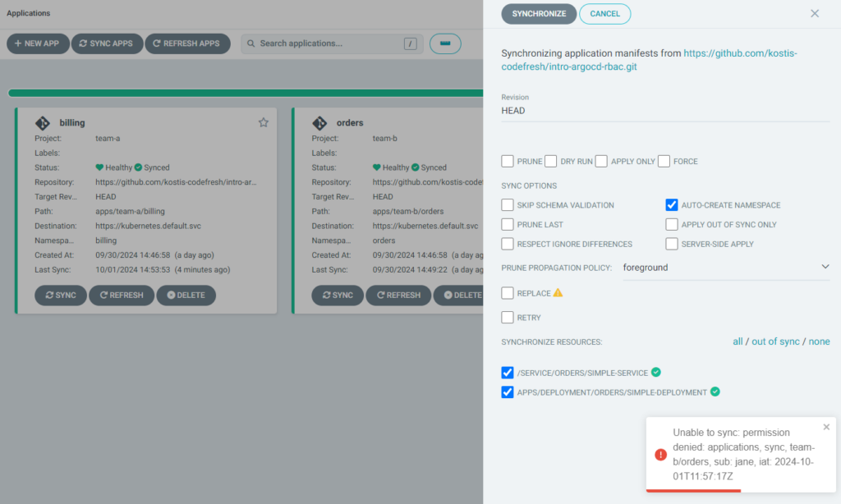Click the git icon on billing card
This screenshot has width=841, height=504.
point(43,123)
